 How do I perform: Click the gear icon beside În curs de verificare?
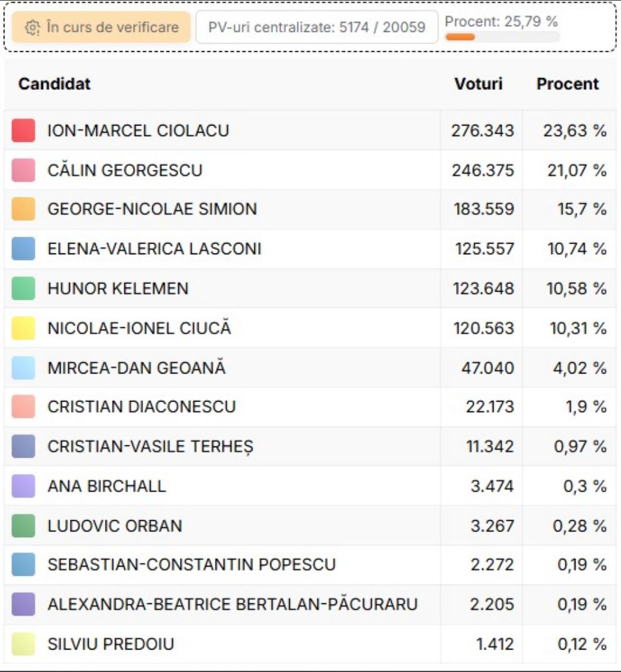32,27
